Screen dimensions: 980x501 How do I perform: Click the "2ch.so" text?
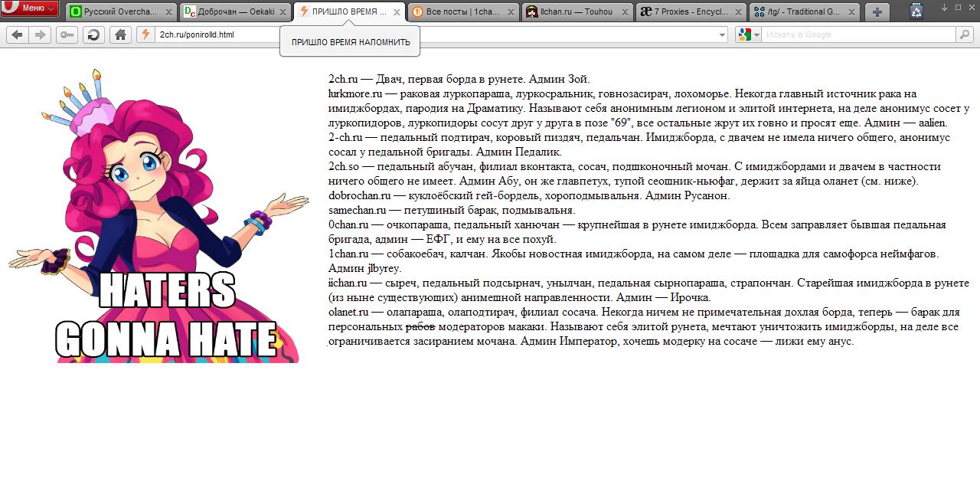tap(344, 166)
